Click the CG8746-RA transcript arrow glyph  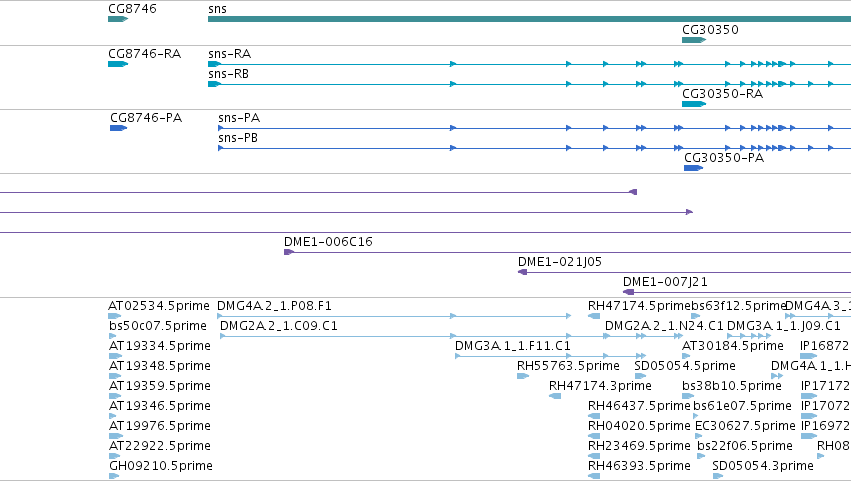coord(118,64)
